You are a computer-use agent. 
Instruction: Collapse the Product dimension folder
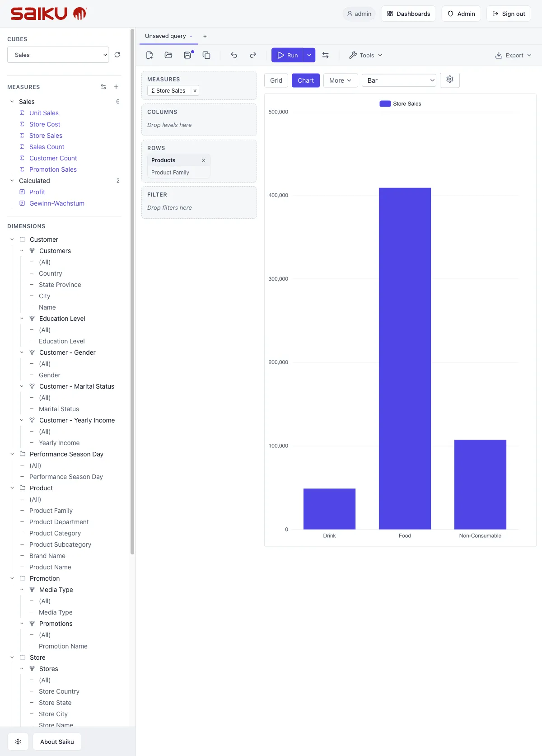(12, 488)
